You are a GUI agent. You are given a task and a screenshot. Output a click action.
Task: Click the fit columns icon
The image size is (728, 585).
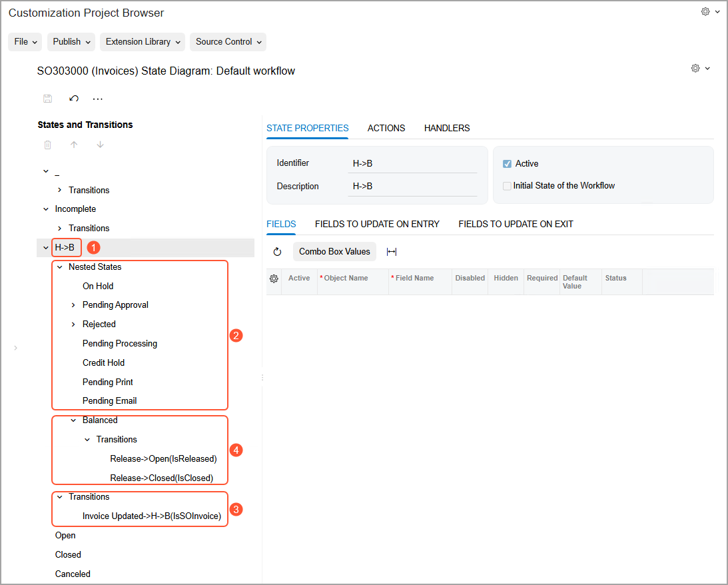pos(392,252)
